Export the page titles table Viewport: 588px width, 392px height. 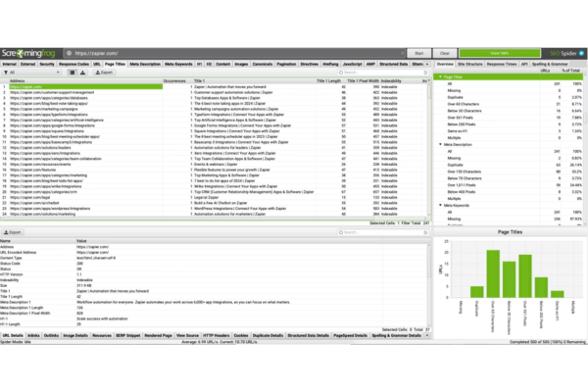click(104, 73)
